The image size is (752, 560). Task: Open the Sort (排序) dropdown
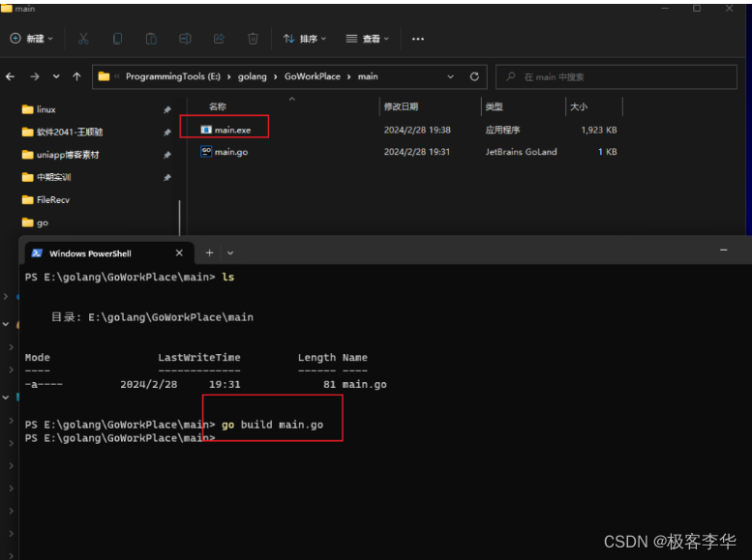pyautogui.click(x=305, y=39)
